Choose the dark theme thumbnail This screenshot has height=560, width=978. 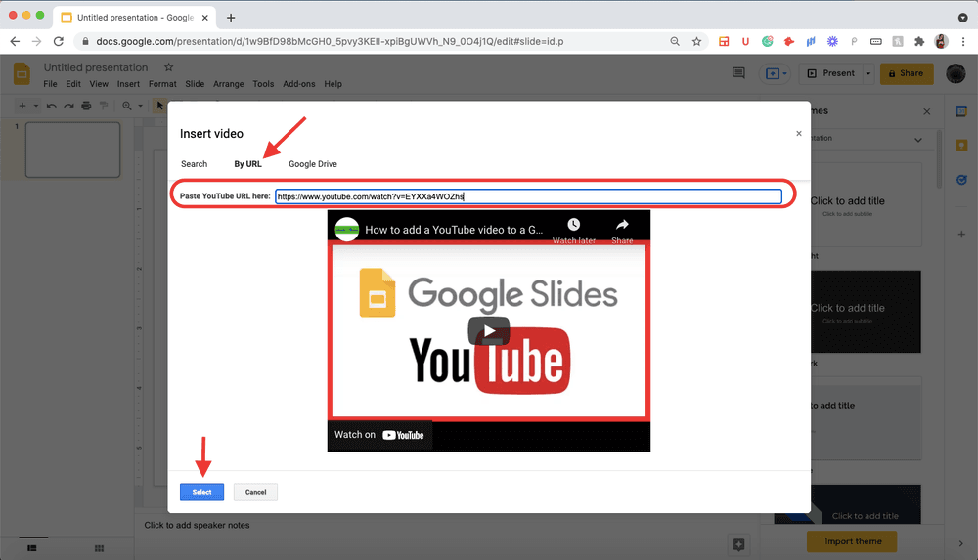coord(866,311)
